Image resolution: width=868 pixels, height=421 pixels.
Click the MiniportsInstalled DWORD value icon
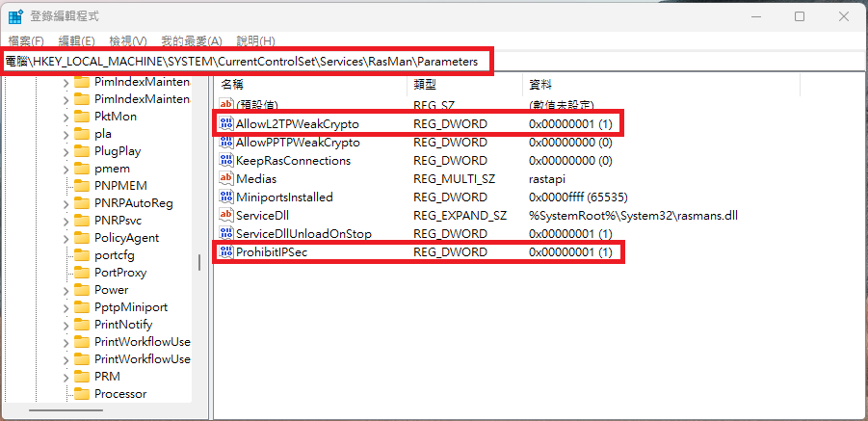pyautogui.click(x=225, y=197)
